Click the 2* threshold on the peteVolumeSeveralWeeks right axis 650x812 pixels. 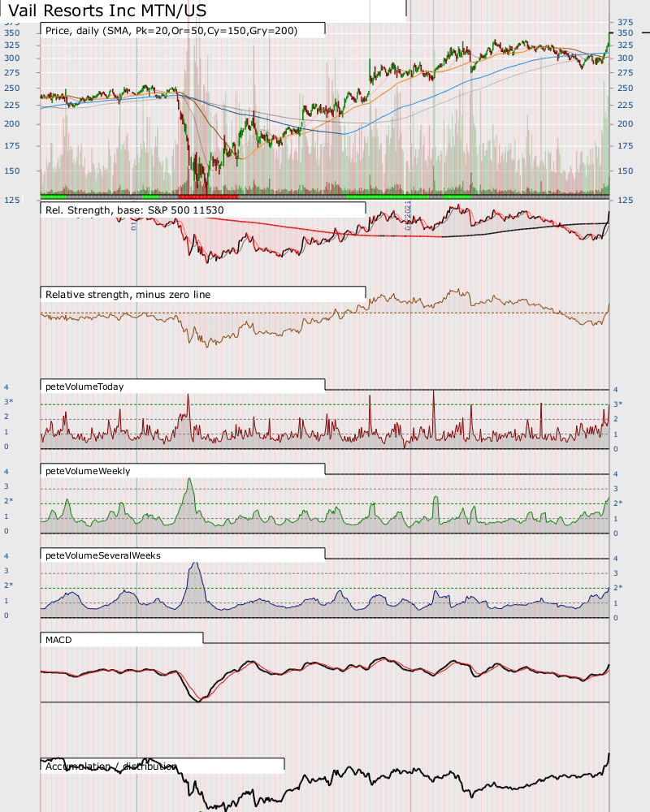click(618, 588)
